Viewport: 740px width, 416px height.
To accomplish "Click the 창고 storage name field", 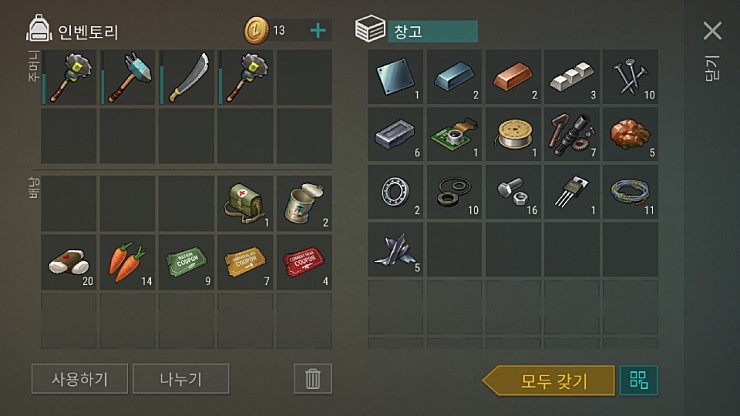I will click(433, 32).
